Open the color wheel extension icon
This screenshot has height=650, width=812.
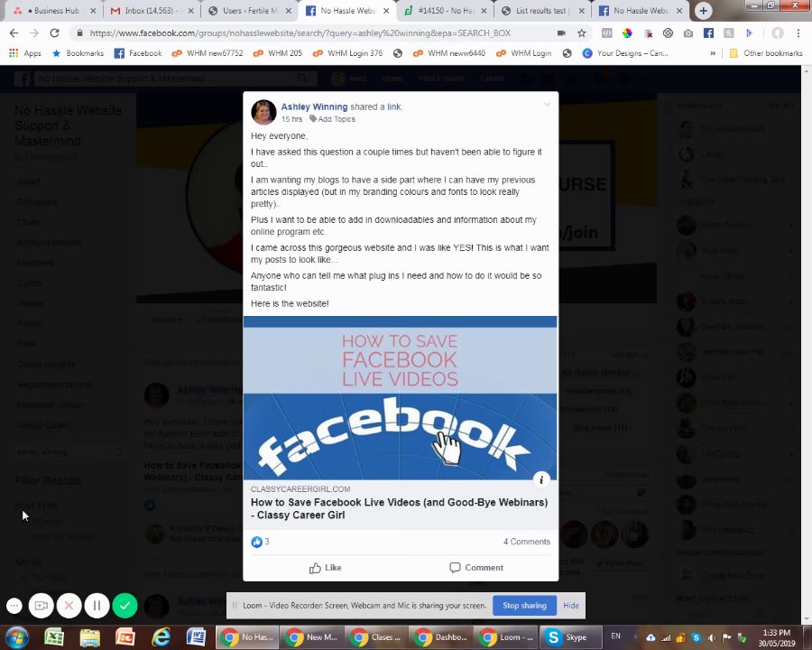627,33
